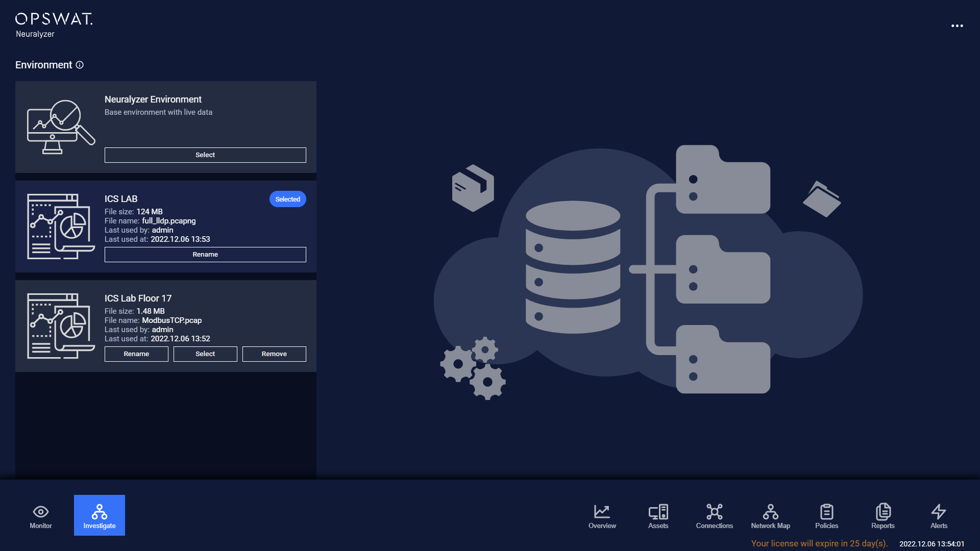Viewport: 980px width, 551px height.
Task: Open the Policies page
Action: coord(827,516)
